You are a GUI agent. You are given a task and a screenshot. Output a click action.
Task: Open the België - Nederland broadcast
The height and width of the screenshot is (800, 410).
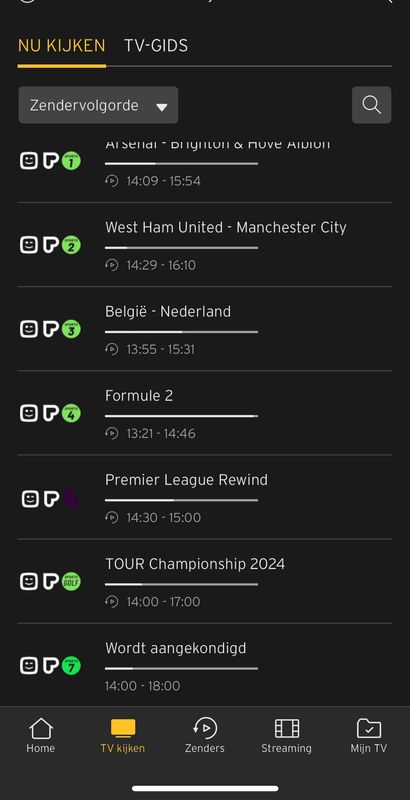coord(168,312)
